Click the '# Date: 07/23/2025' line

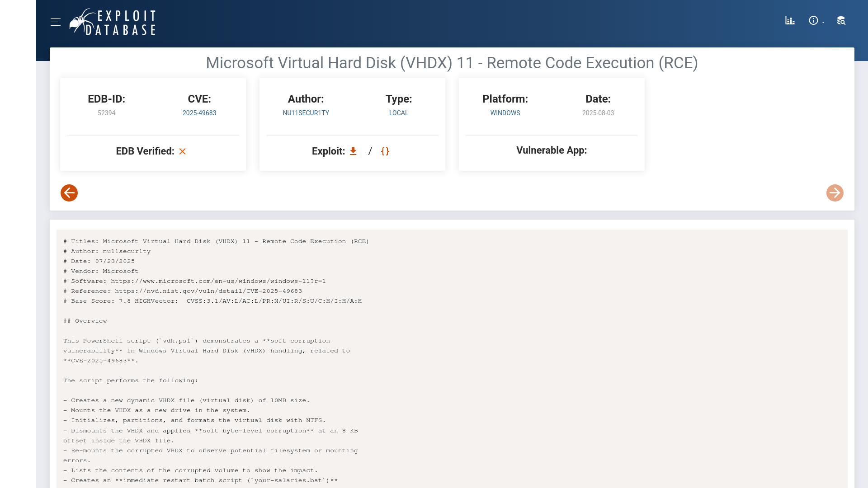[x=99, y=261]
